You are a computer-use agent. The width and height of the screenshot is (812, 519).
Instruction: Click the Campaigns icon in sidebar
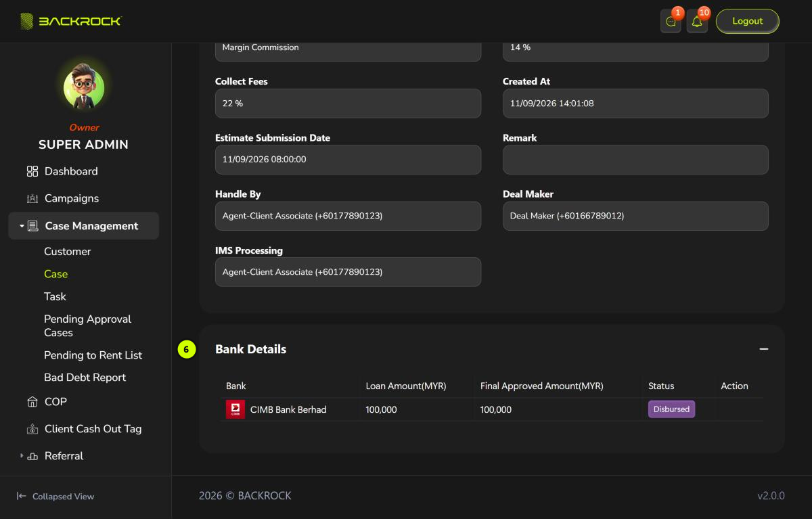click(32, 198)
